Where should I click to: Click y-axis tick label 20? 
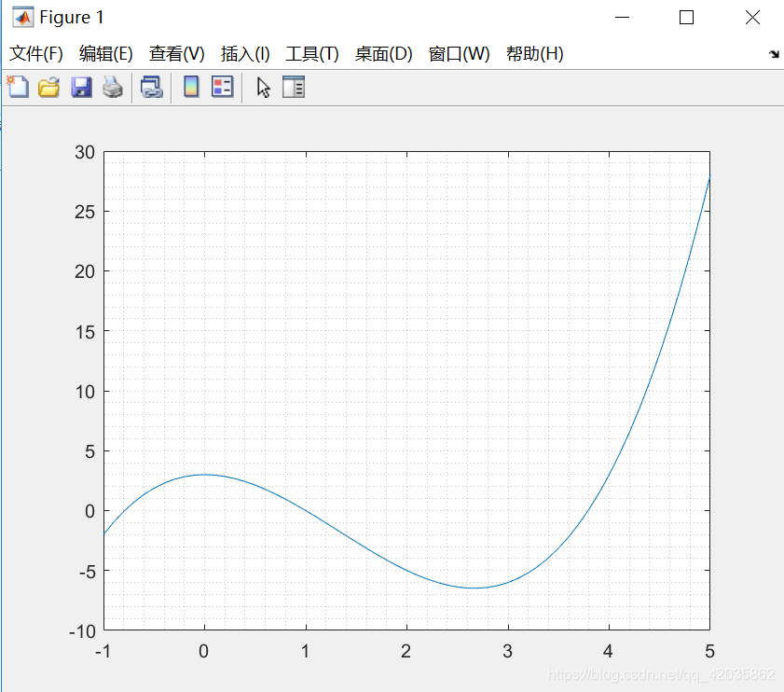[x=85, y=271]
